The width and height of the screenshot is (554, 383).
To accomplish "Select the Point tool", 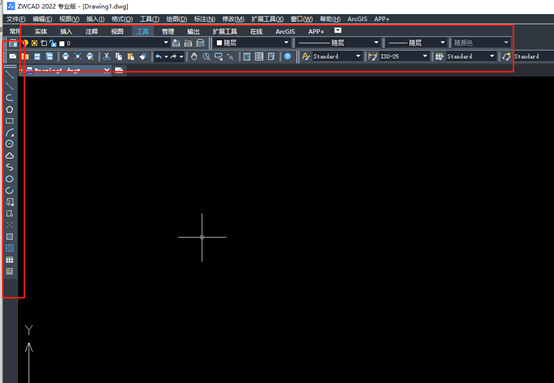I will click(10, 225).
